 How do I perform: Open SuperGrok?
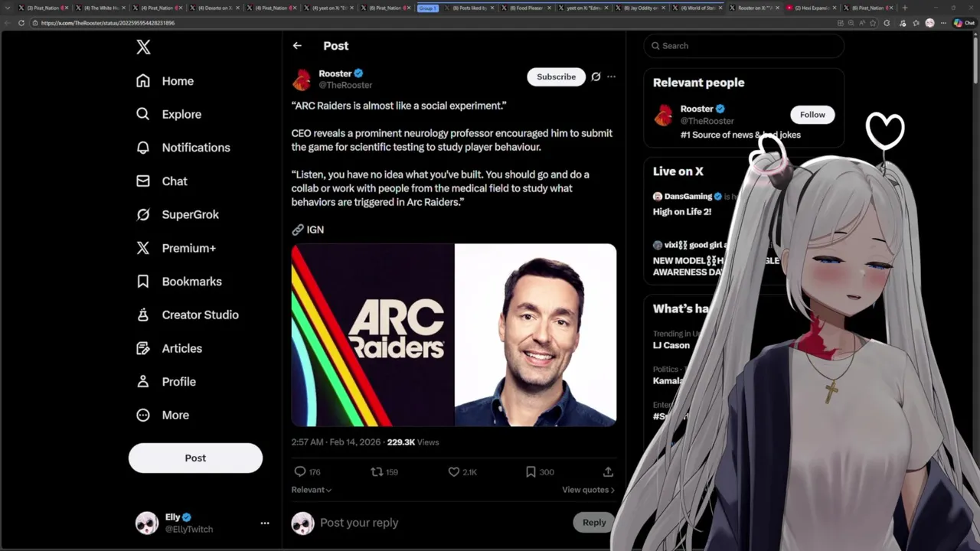177,214
